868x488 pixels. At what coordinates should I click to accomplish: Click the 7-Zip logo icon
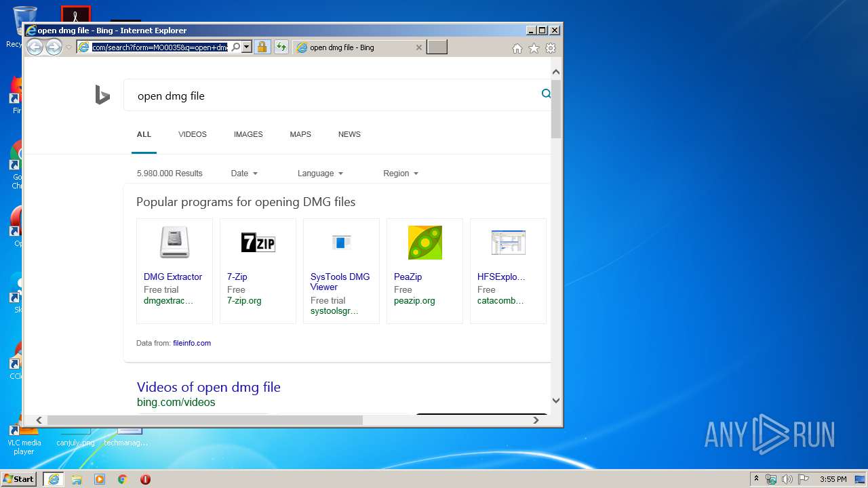[258, 243]
